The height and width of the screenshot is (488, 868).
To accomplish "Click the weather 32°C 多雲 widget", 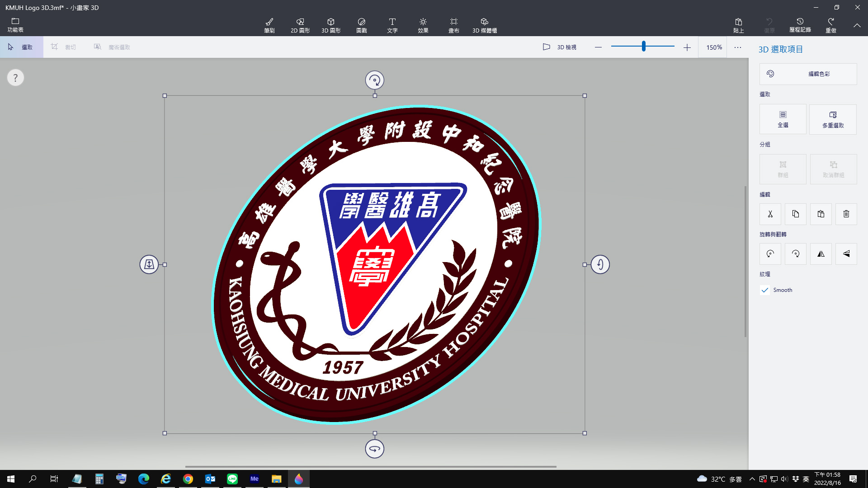I will point(720,479).
